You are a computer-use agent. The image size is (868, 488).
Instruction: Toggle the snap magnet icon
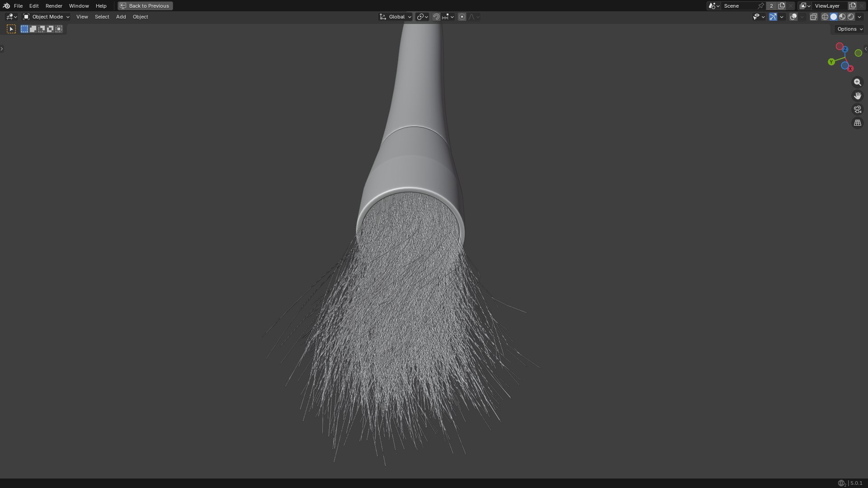[x=436, y=17]
